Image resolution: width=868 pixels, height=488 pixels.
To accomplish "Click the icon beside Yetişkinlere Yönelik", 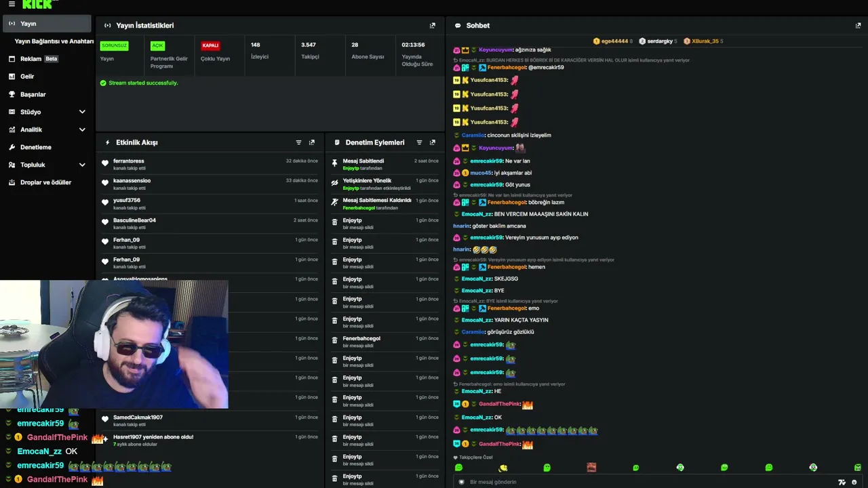I will click(x=334, y=183).
